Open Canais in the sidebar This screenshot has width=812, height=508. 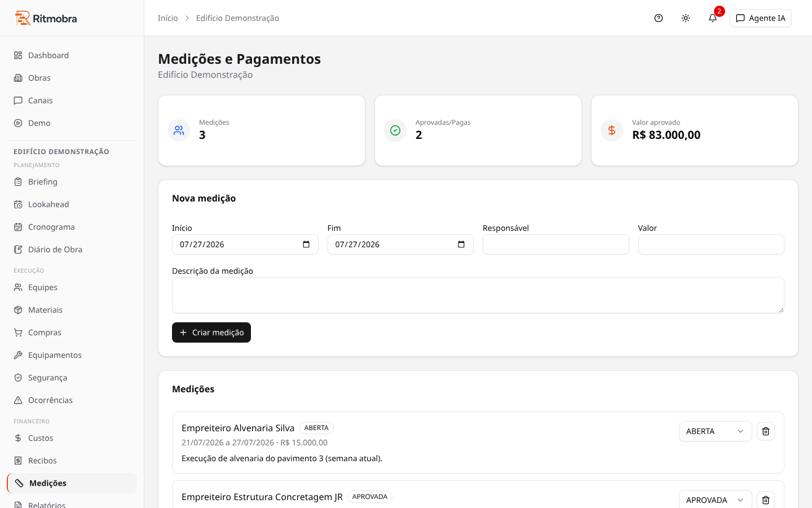click(x=72, y=100)
